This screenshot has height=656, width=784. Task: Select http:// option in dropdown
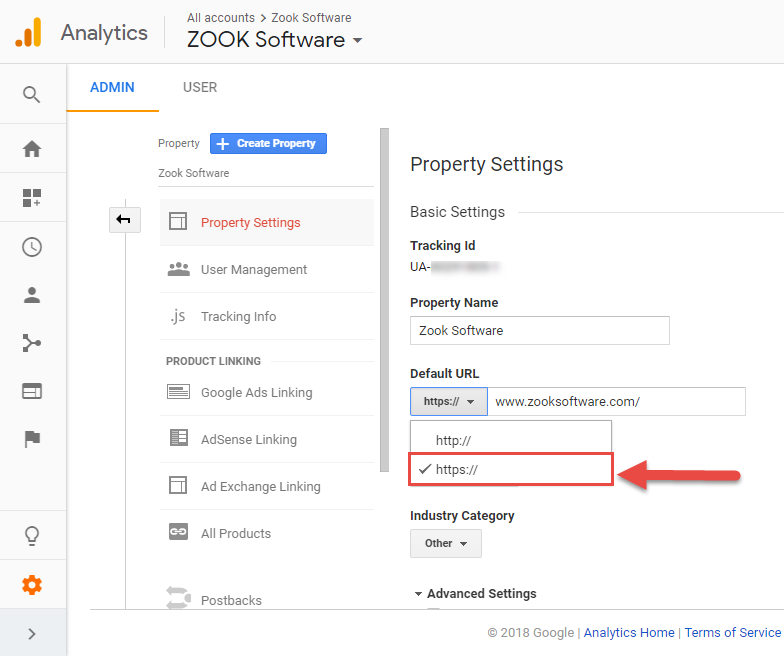coord(510,440)
